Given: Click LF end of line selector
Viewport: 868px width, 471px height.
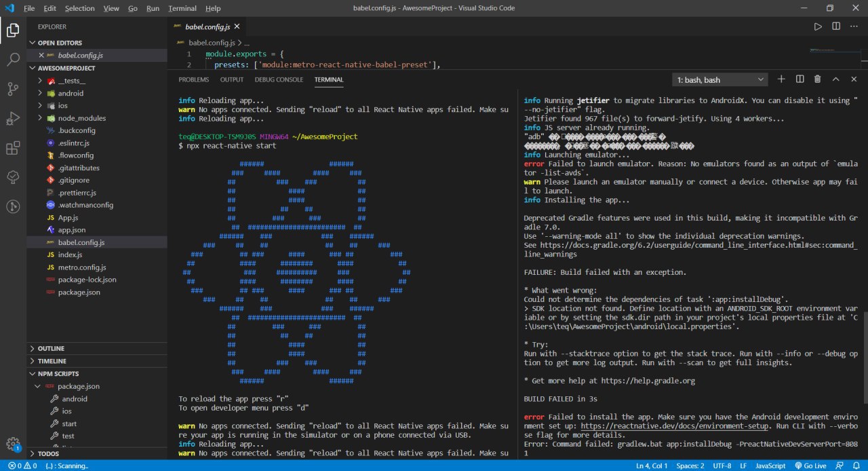Looking at the screenshot, I should 743,466.
